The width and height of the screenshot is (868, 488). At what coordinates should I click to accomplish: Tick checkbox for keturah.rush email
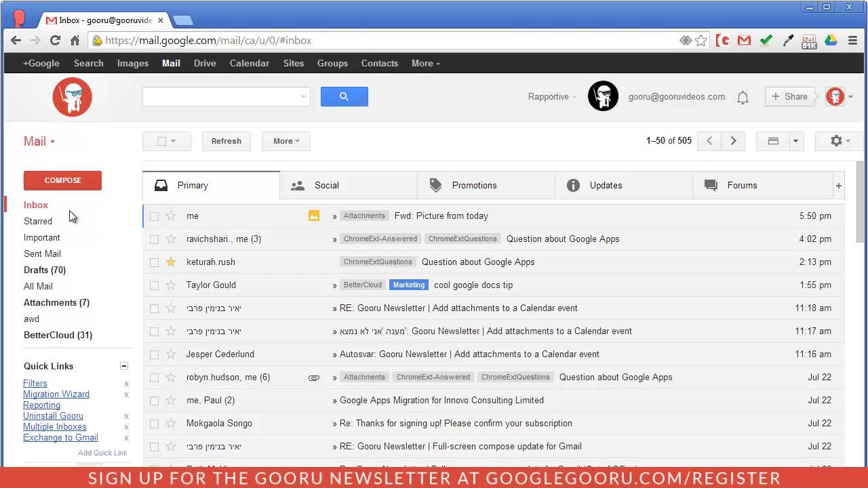pos(155,262)
